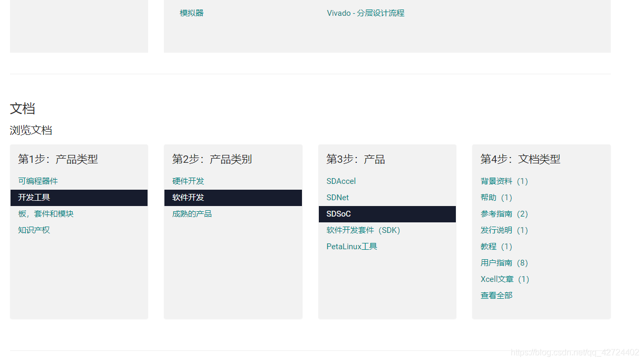This screenshot has height=362, width=644.
Task: Open Xcell文章（1）document type
Action: [x=505, y=279]
